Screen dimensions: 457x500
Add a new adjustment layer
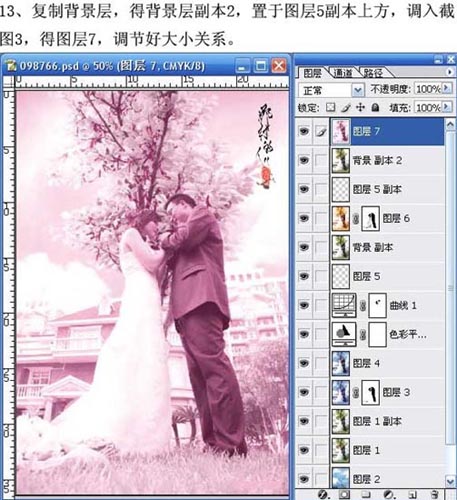point(388,494)
